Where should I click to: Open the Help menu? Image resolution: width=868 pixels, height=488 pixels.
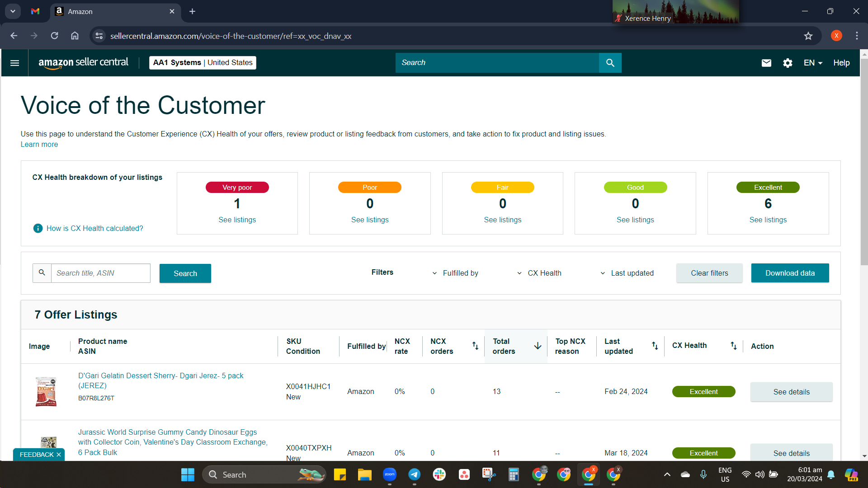(841, 63)
